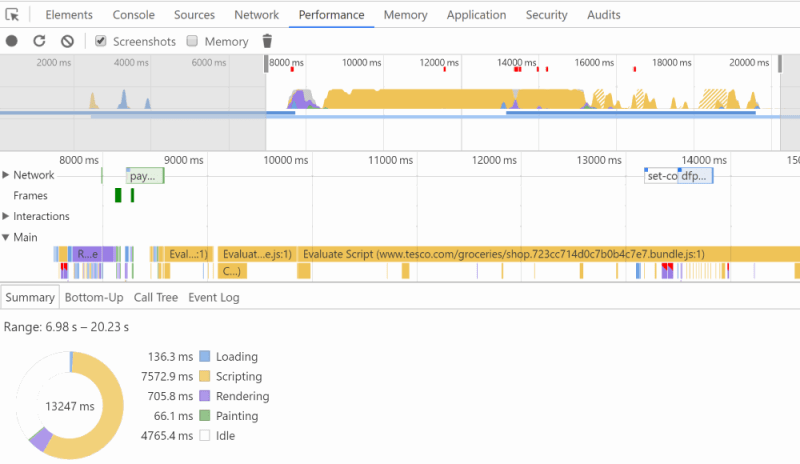Open the Elements panel tab
This screenshot has width=800, height=464.
point(69,15)
